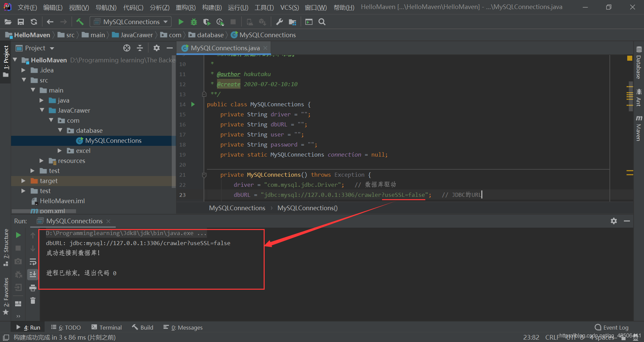Run with coverage shield icon
The height and width of the screenshot is (342, 644).
click(x=207, y=22)
